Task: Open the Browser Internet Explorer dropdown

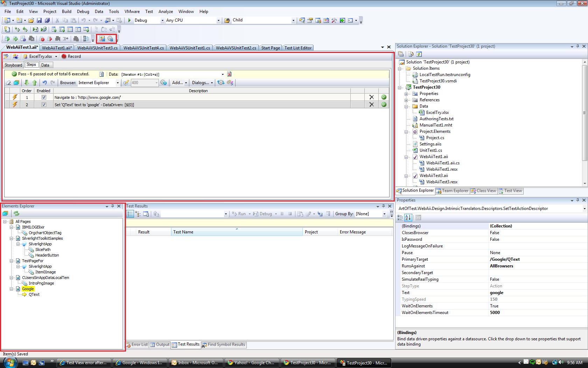Action: point(118,83)
